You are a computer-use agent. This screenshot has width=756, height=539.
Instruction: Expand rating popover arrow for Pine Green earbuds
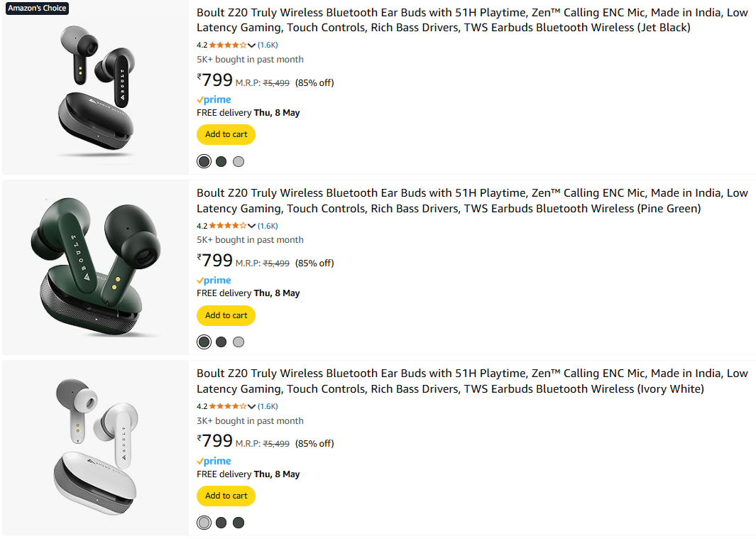[251, 226]
